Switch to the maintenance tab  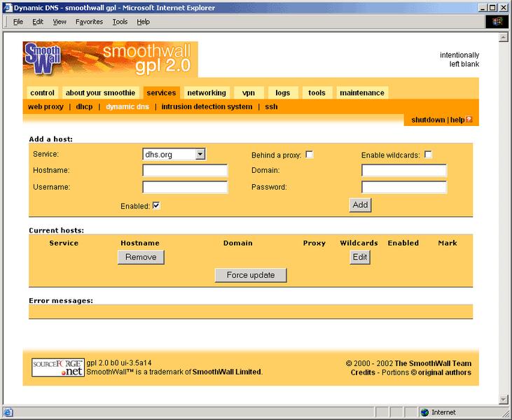pos(362,92)
